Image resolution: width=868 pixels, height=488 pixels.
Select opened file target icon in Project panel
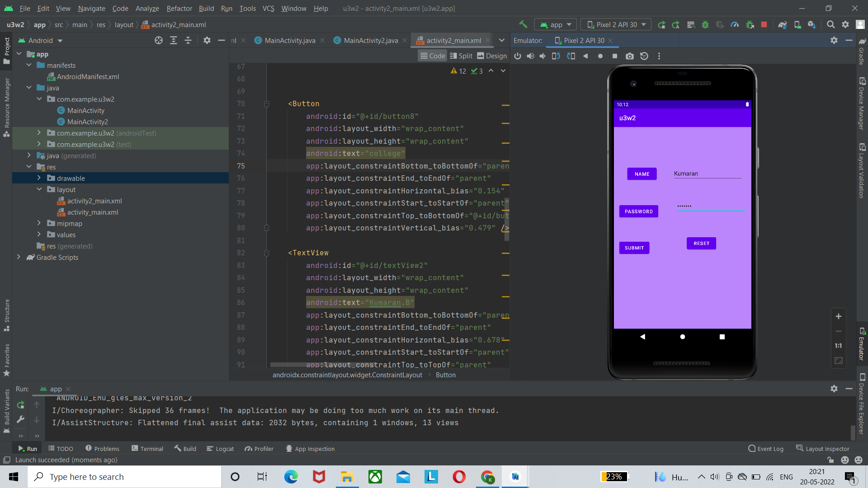[159, 40]
